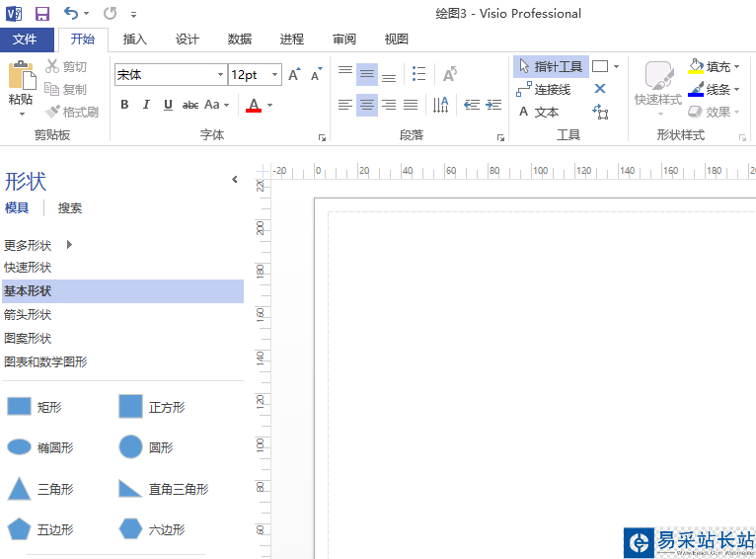This screenshot has height=559, width=756.
Task: Click the 剪切 cut button
Action: [66, 66]
